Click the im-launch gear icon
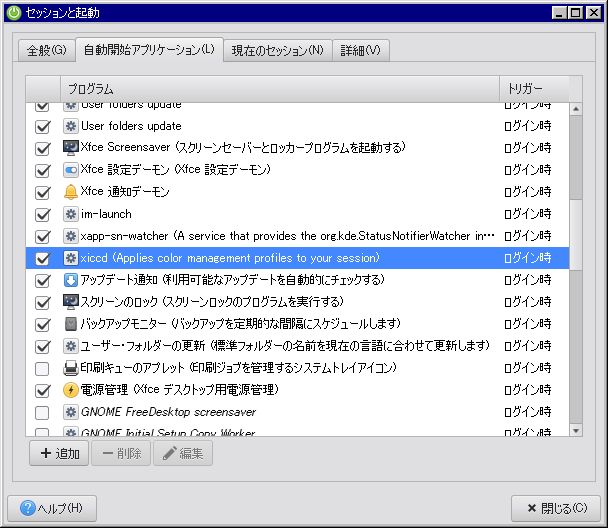 (x=71, y=214)
